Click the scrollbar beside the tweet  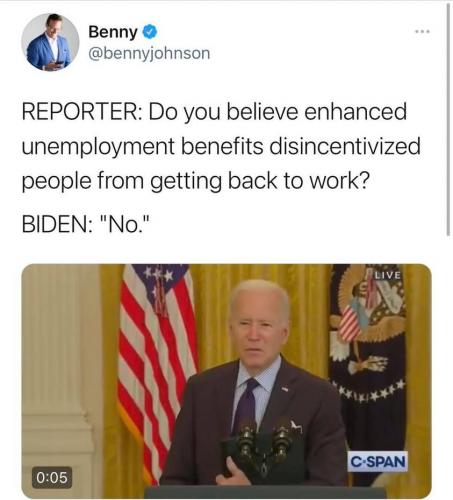(x=448, y=120)
